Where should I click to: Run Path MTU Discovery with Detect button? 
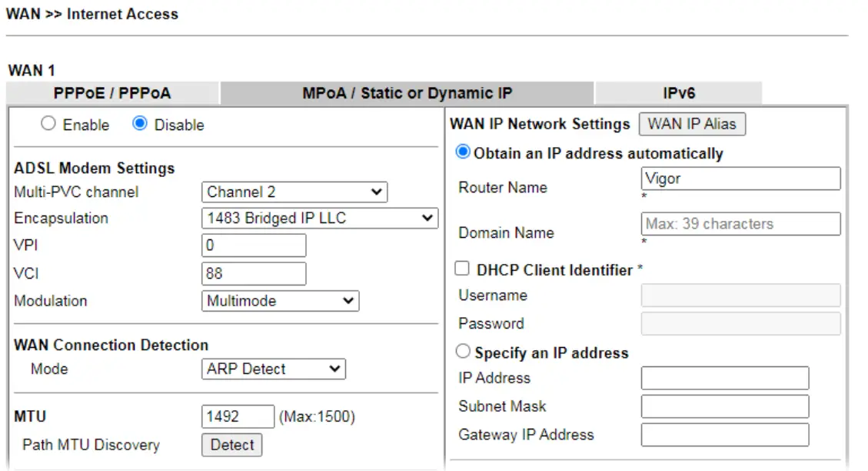(x=231, y=444)
